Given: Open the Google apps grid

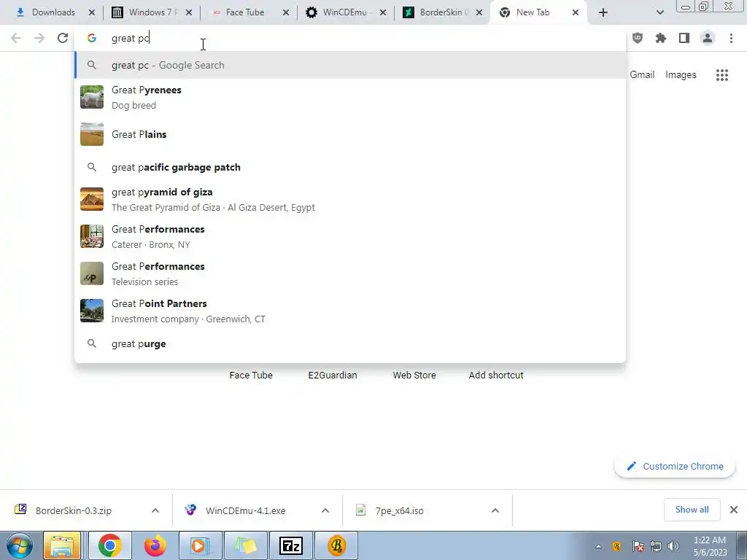Looking at the screenshot, I should point(721,75).
